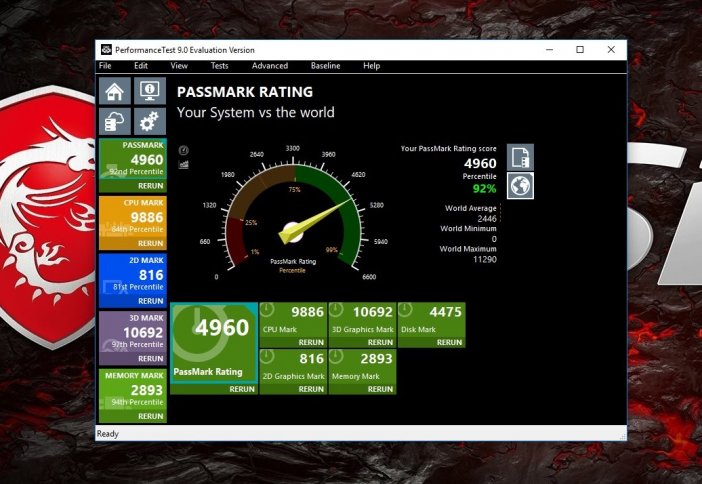Open the gears settings icon
702x484 pixels.
coord(150,121)
